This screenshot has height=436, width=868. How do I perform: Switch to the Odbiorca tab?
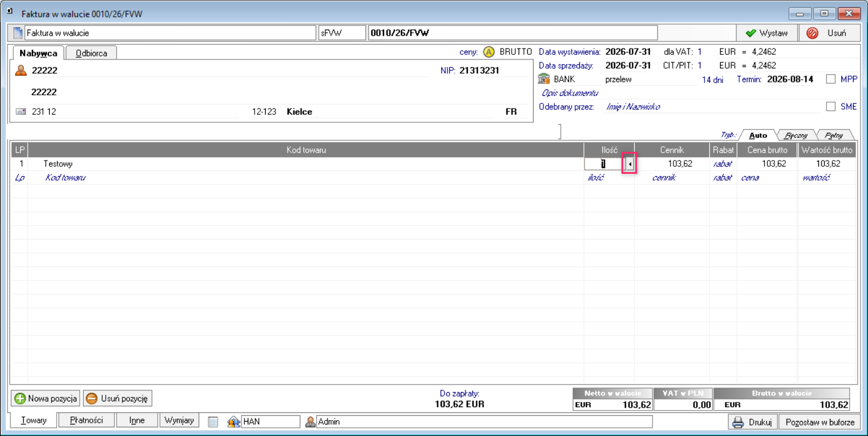pyautogui.click(x=91, y=53)
